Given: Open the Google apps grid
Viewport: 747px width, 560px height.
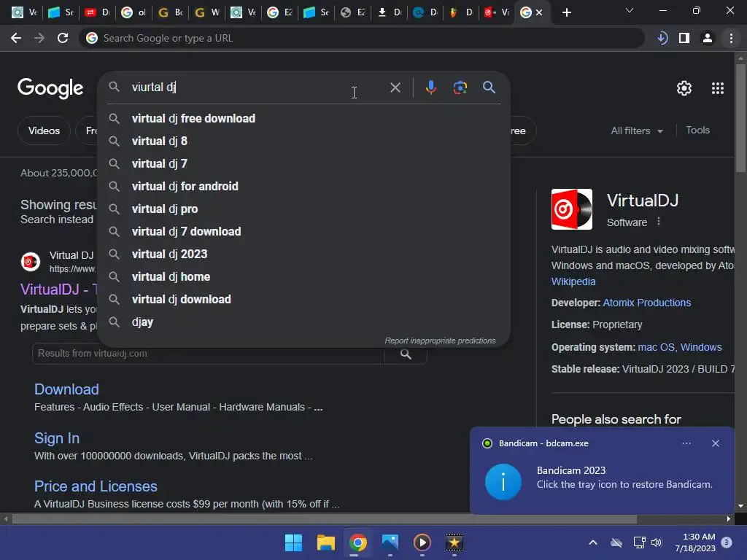Looking at the screenshot, I should [x=718, y=88].
